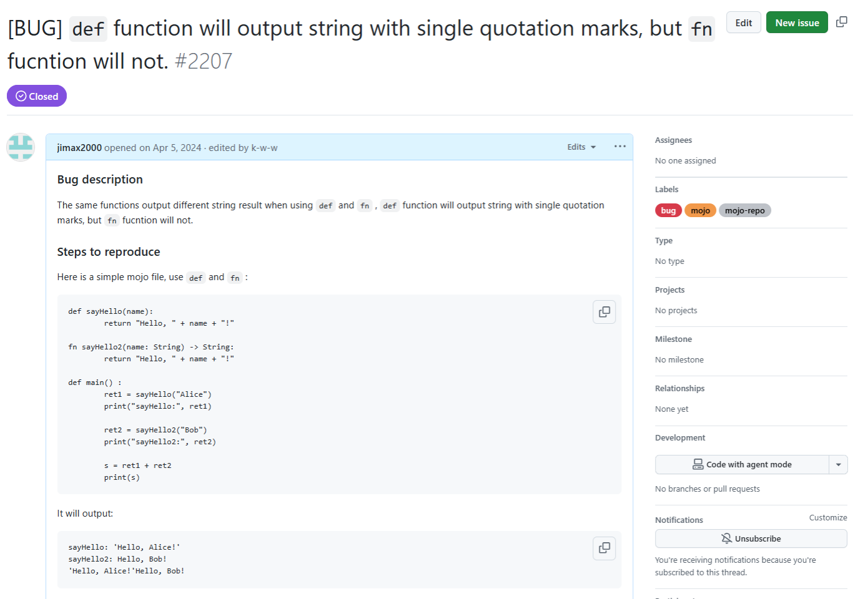Copy the mojo source code block
The image size is (868, 599).
point(604,312)
